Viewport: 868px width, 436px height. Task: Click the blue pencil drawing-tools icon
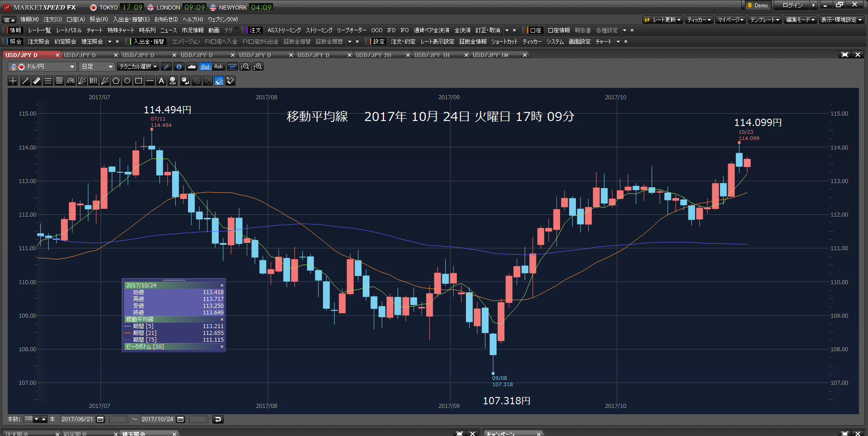click(x=166, y=67)
